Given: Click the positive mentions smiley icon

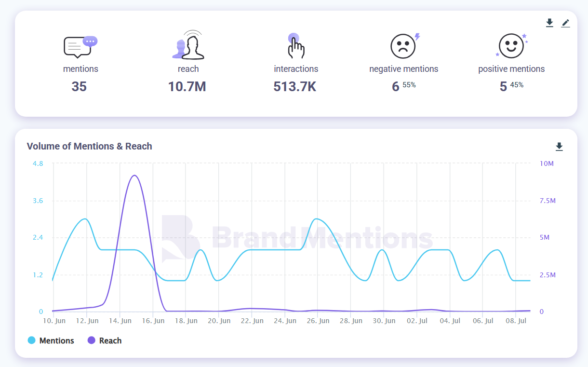Looking at the screenshot, I should 511,46.
